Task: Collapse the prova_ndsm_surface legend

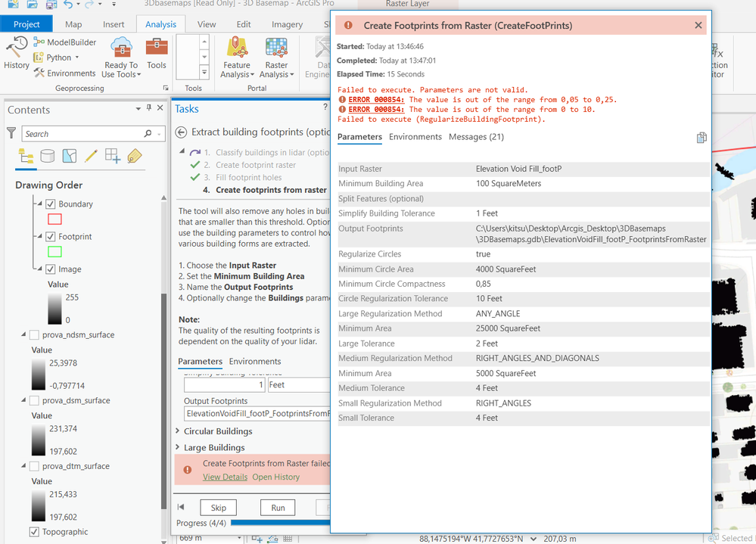Action: coord(23,334)
